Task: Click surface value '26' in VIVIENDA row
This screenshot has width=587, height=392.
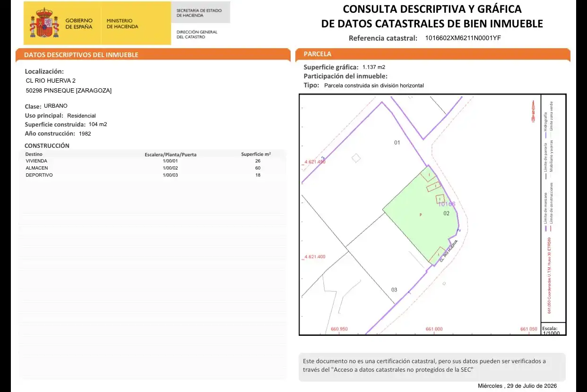Action: [258, 161]
